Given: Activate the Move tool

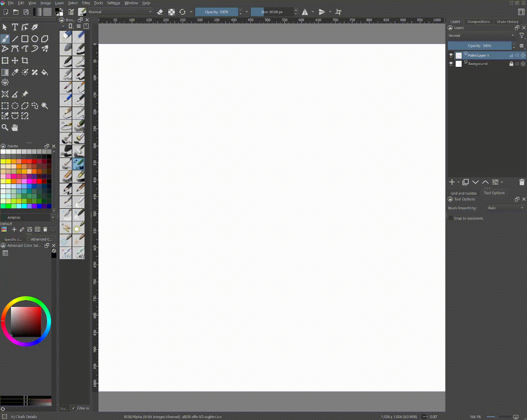Looking at the screenshot, I should tap(15, 60).
